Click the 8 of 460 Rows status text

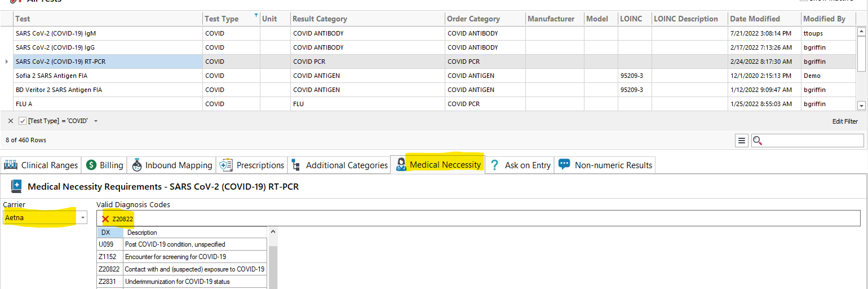26,140
